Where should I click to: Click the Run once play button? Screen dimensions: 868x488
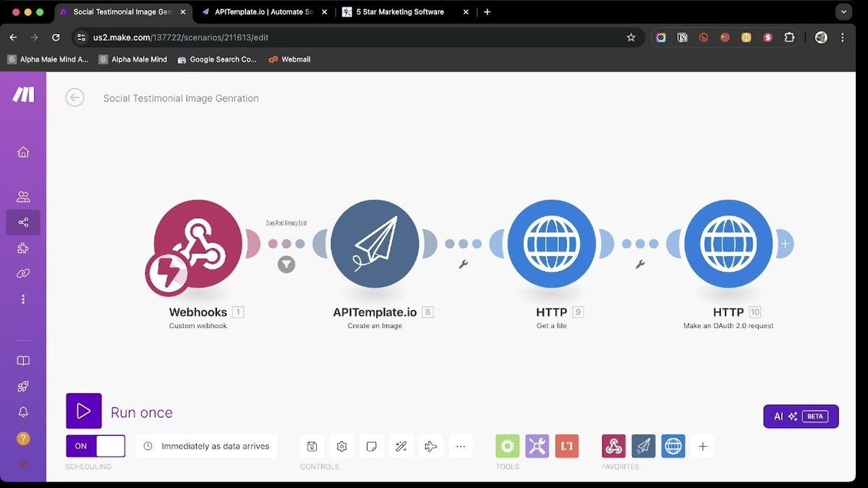click(84, 411)
